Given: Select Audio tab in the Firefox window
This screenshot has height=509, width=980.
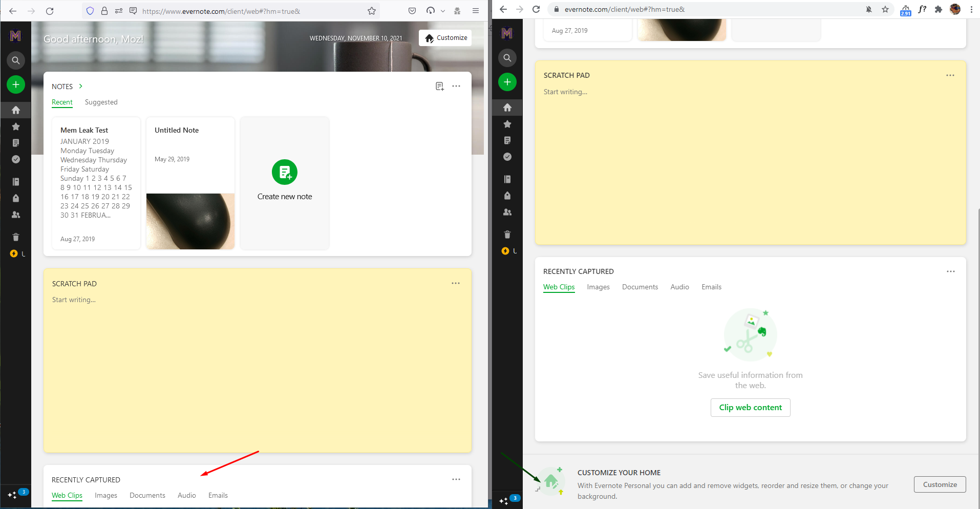Looking at the screenshot, I should [187, 496].
